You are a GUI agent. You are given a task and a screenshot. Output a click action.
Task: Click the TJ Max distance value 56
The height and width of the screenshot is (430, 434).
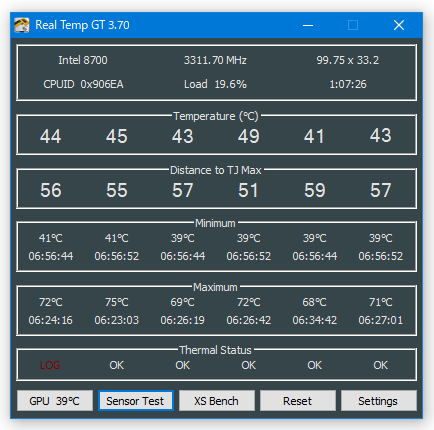pyautogui.click(x=51, y=190)
